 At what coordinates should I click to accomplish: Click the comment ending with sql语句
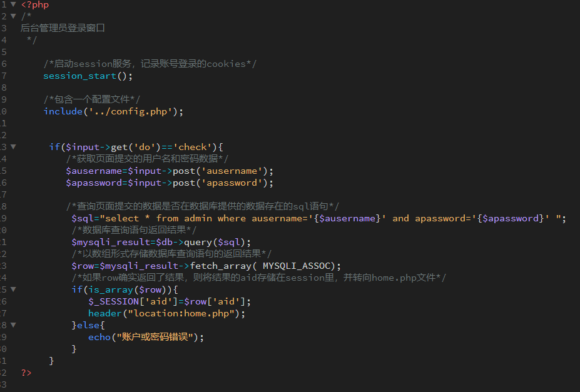point(203,206)
